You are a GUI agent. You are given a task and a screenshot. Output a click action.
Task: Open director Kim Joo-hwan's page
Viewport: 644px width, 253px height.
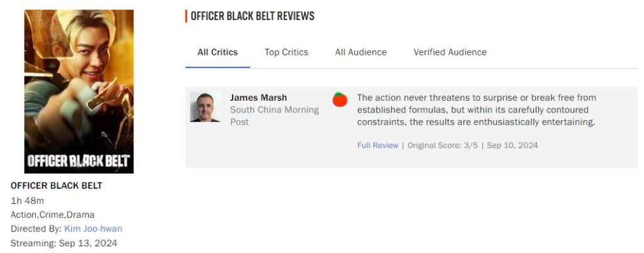[x=93, y=228]
